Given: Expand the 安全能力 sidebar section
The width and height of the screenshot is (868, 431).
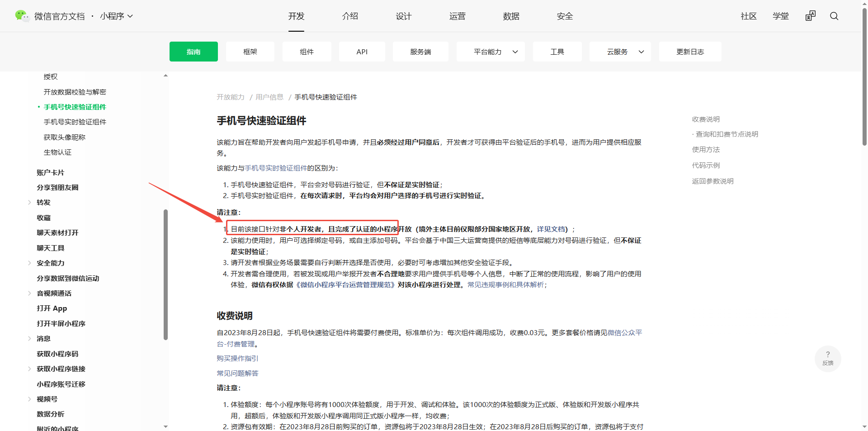Looking at the screenshot, I should pyautogui.click(x=29, y=263).
